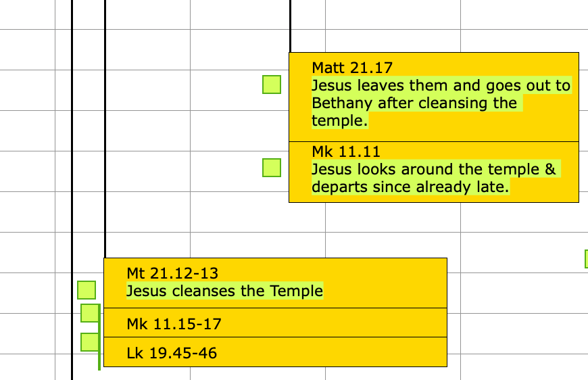Click the black line above the Matt 21.17 box

[x=290, y=27]
